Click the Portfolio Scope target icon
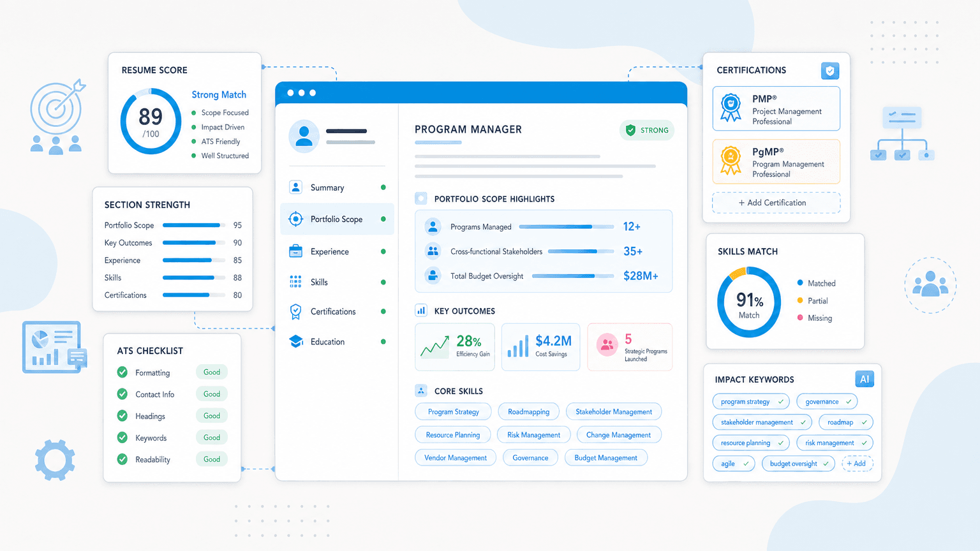This screenshot has width=980, height=551. (295, 219)
